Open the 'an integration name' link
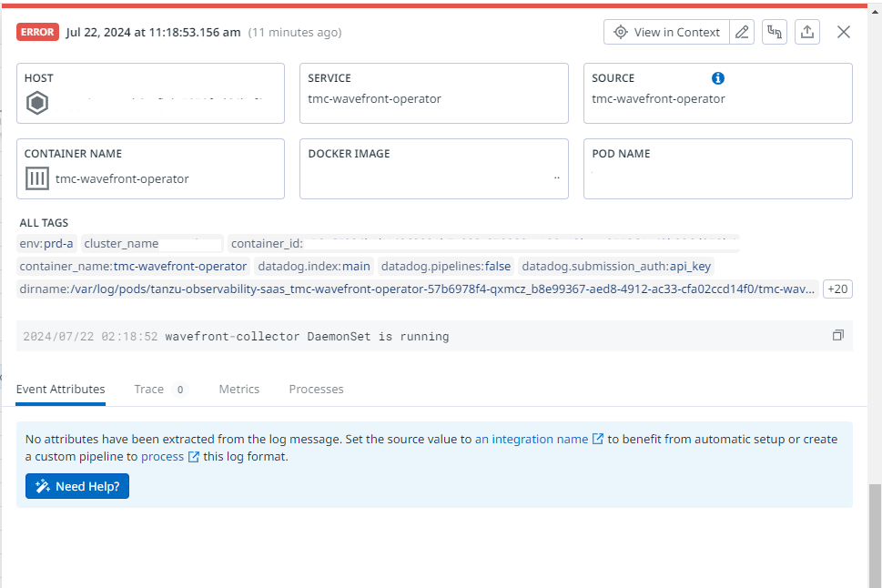This screenshot has width=882, height=588. pos(532,439)
